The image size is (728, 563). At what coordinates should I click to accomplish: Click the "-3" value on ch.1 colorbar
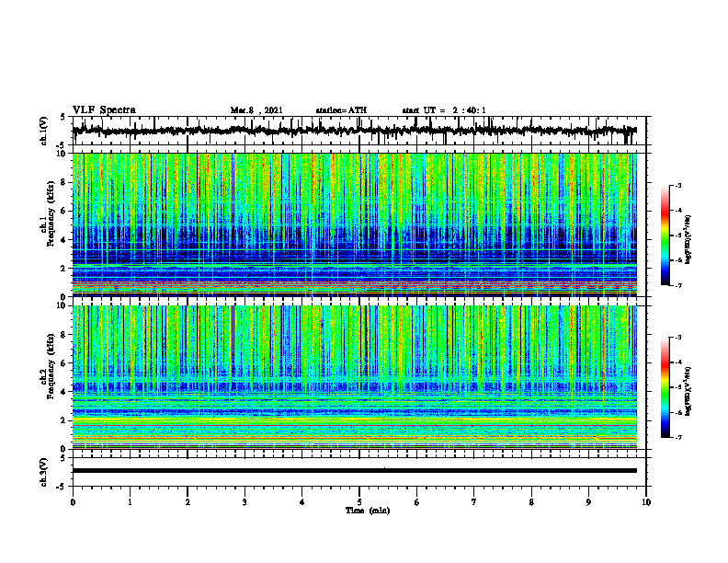pyautogui.click(x=677, y=186)
